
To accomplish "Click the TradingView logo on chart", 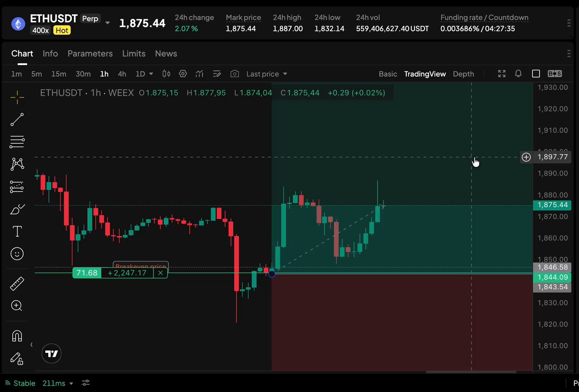I will (x=52, y=353).
